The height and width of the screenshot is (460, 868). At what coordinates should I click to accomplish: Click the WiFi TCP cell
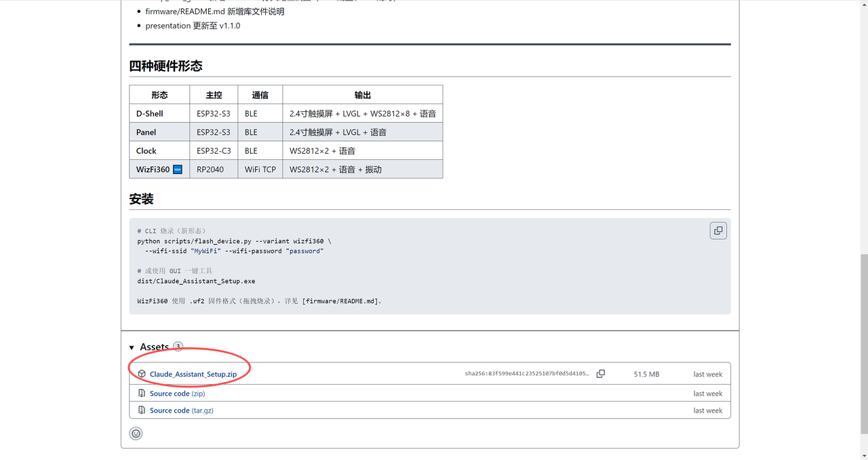coord(260,169)
